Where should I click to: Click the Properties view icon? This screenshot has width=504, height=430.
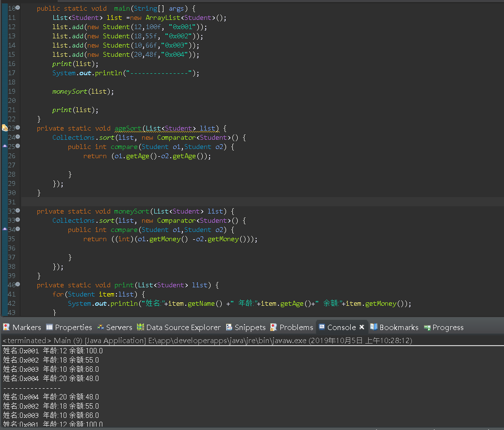(49, 327)
